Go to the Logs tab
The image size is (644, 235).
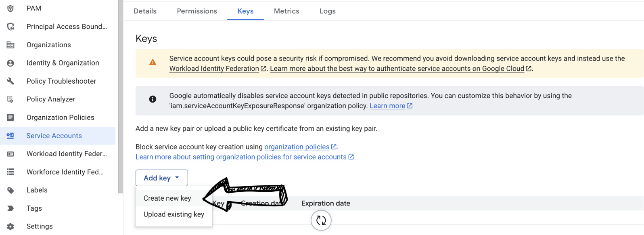(327, 11)
